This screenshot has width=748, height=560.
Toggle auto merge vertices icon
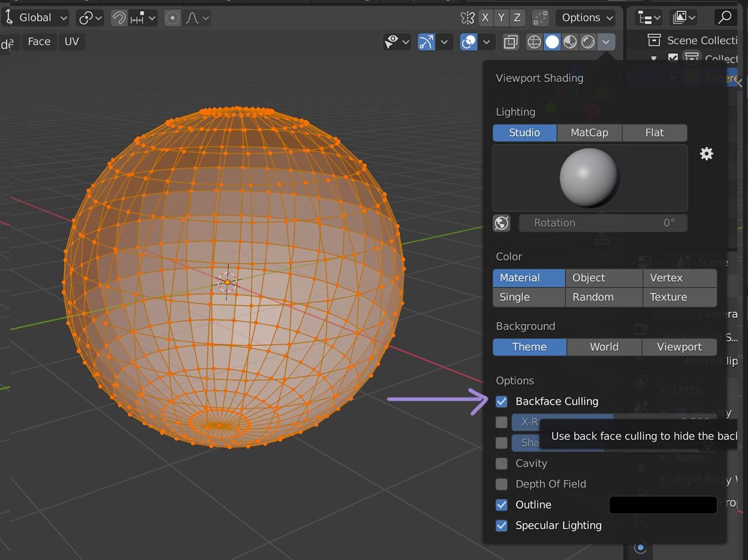coord(541,18)
